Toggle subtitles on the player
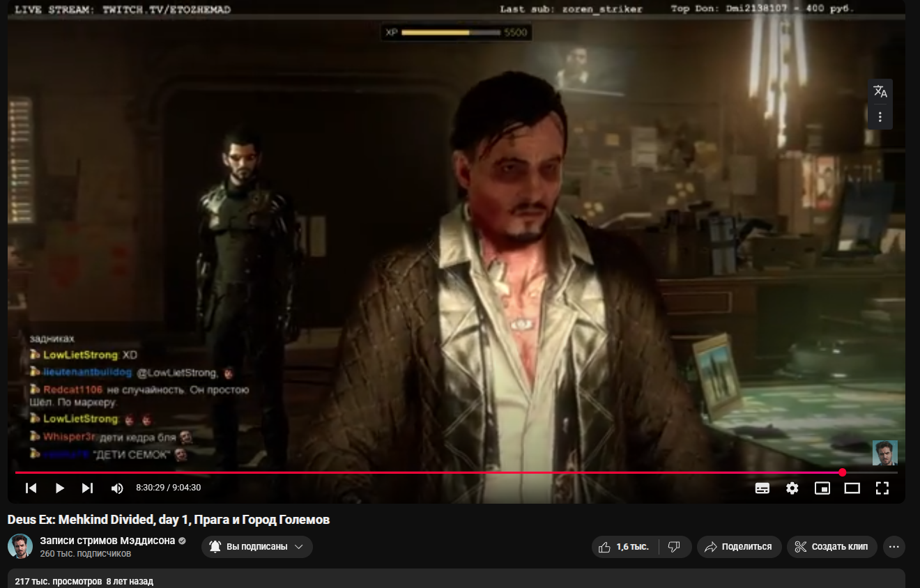The image size is (920, 588). [762, 488]
